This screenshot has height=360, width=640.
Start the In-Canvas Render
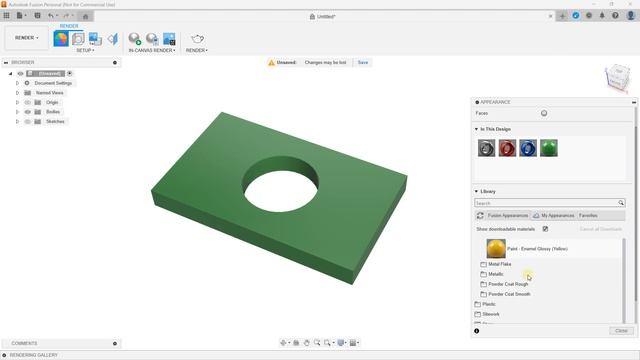pyautogui.click(x=134, y=39)
